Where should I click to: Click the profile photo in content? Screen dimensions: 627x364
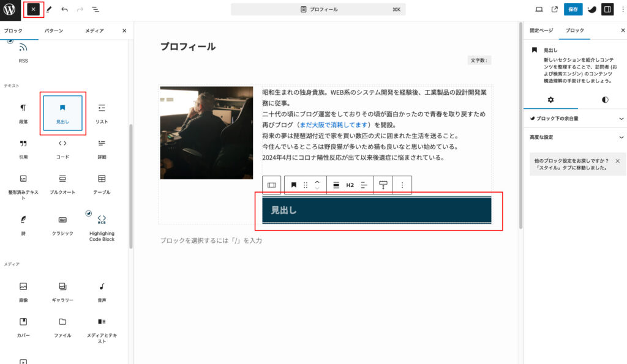click(x=206, y=133)
